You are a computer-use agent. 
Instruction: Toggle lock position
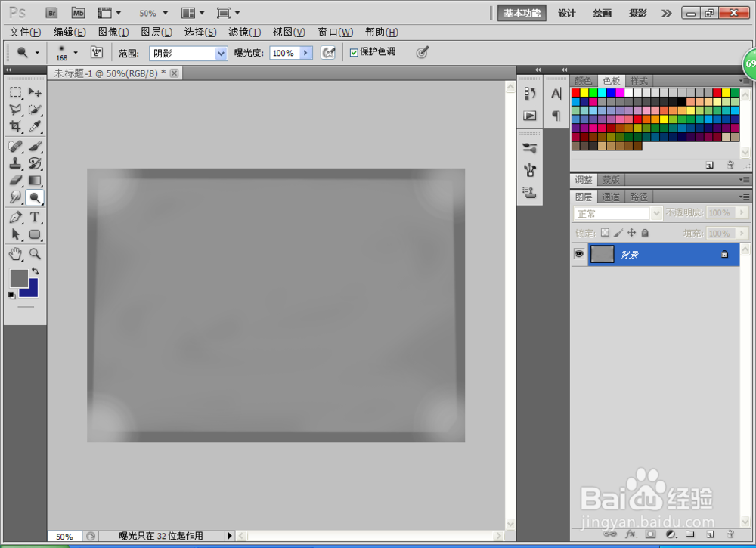coord(631,233)
